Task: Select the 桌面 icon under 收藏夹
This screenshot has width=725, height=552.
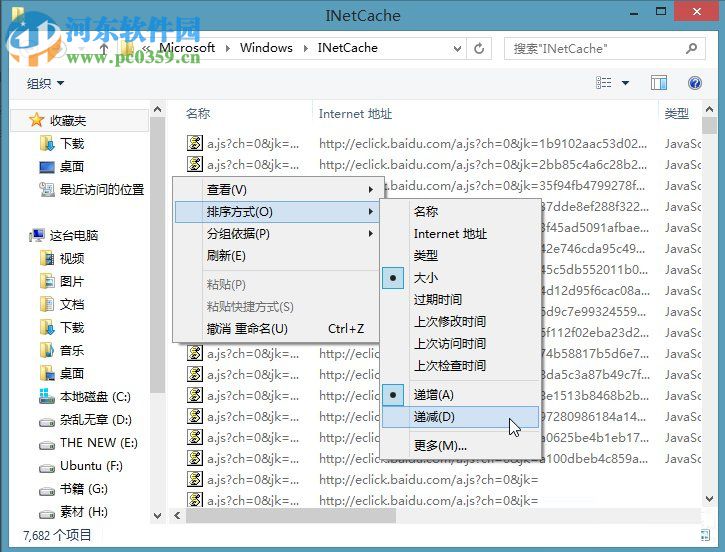Action: click(x=47, y=166)
